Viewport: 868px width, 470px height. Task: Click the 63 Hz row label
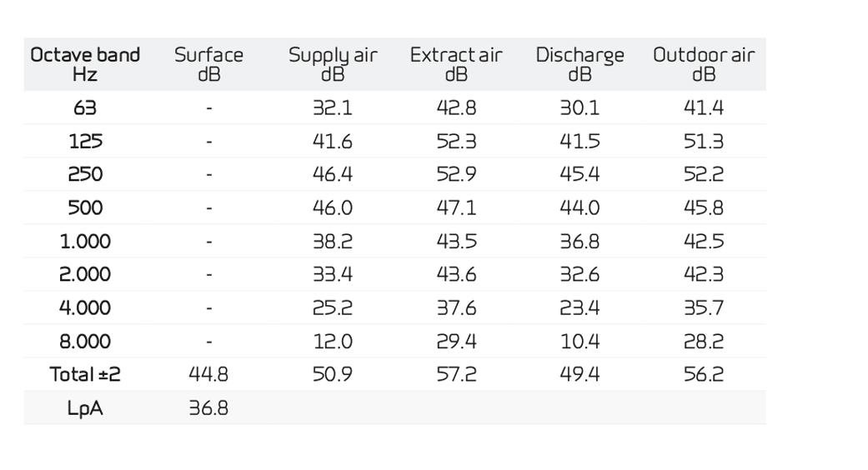85,107
